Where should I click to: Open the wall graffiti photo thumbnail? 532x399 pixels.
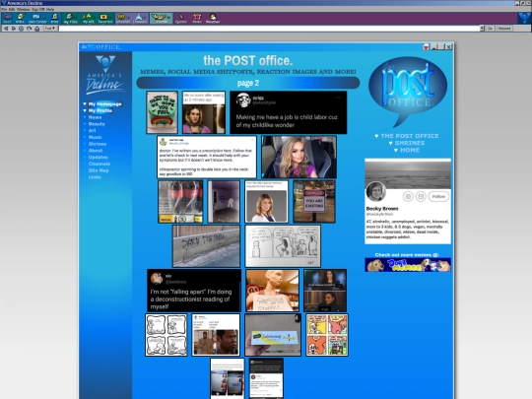pos(206,246)
